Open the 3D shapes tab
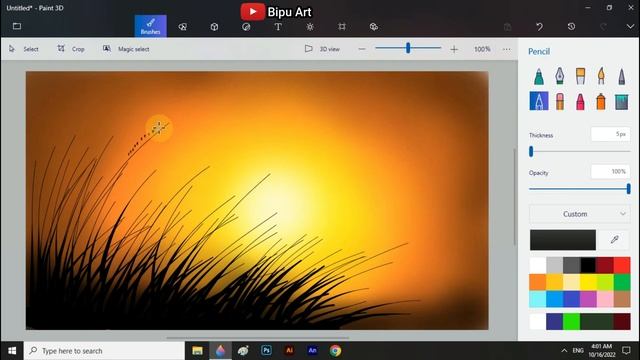Image resolution: width=640 pixels, height=360 pixels. coord(214,27)
